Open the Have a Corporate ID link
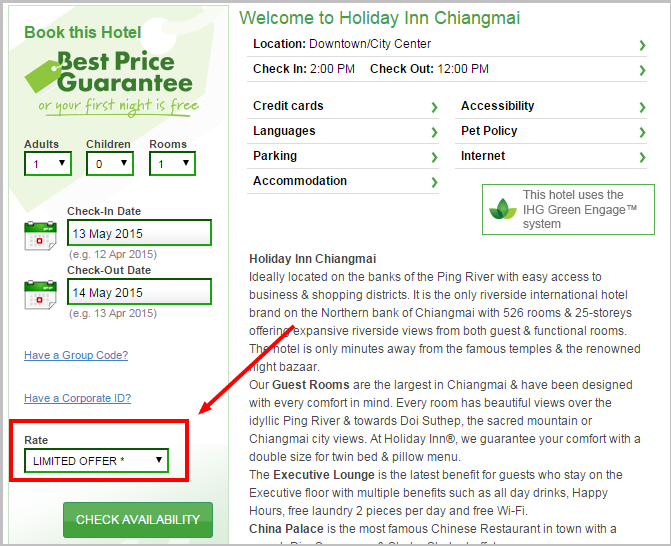671x546 pixels. pyautogui.click(x=77, y=398)
